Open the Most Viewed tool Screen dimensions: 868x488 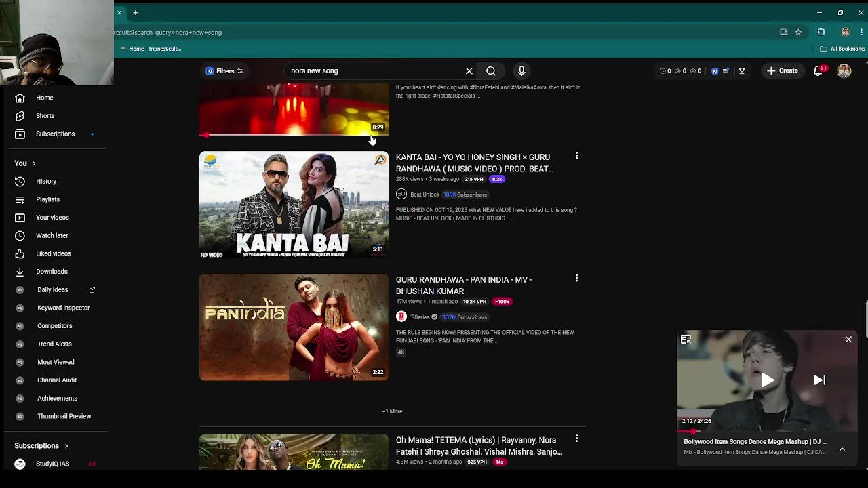[x=56, y=362]
